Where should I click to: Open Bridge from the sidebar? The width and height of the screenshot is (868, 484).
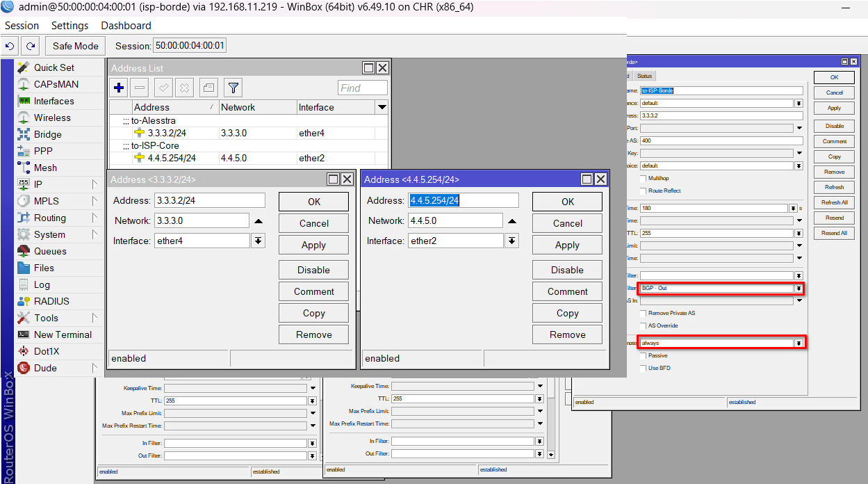click(x=48, y=134)
